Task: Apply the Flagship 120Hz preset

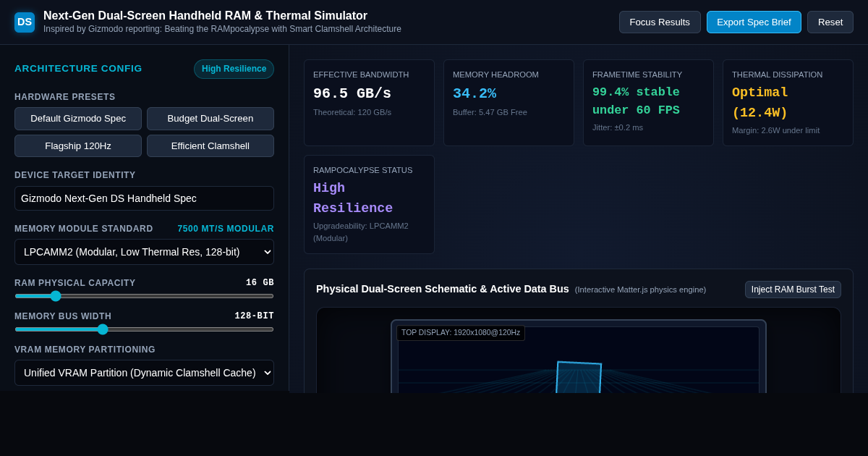Action: pos(78,146)
